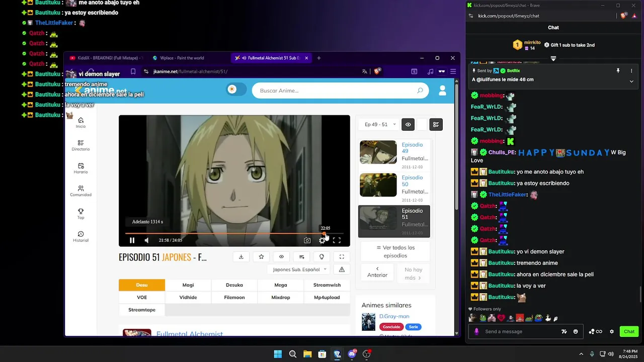Viewport: 644px width, 362px height.
Task: Open Top in the left sidebar
Action: 80,214
